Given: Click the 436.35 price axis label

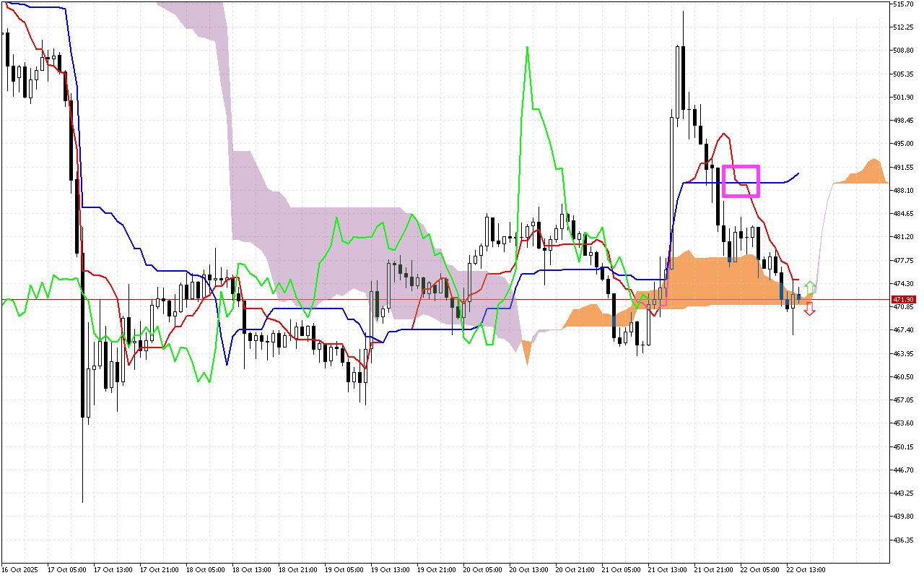Looking at the screenshot, I should coord(904,540).
